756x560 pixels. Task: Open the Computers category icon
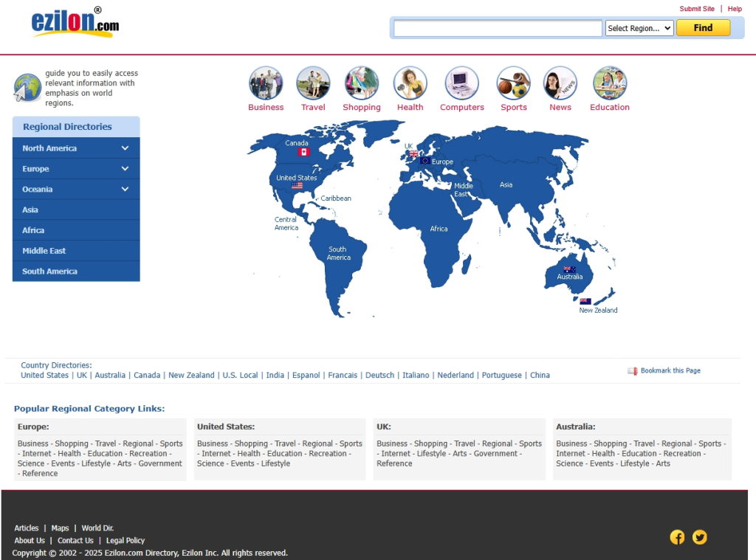click(x=461, y=83)
